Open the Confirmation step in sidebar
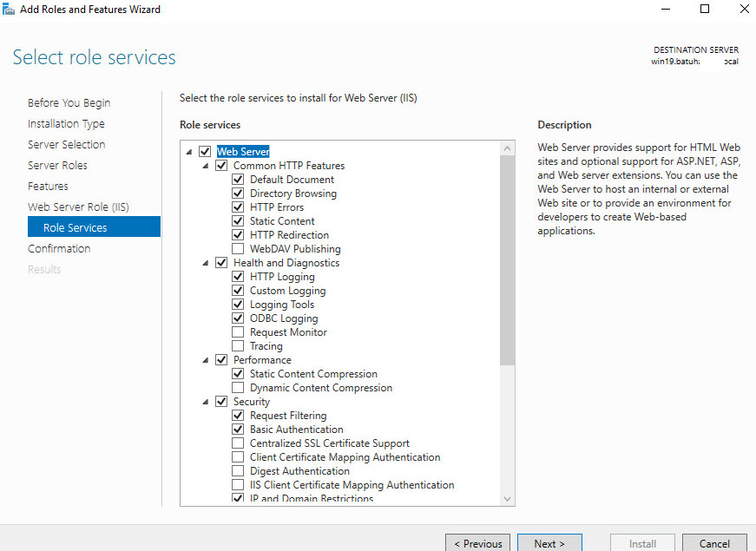Image resolution: width=756 pixels, height=551 pixels. (x=59, y=248)
